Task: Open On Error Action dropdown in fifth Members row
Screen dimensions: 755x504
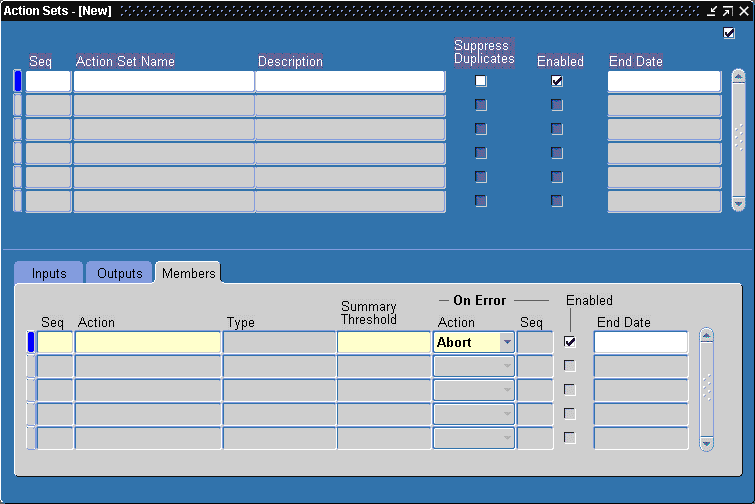Action: click(507, 438)
